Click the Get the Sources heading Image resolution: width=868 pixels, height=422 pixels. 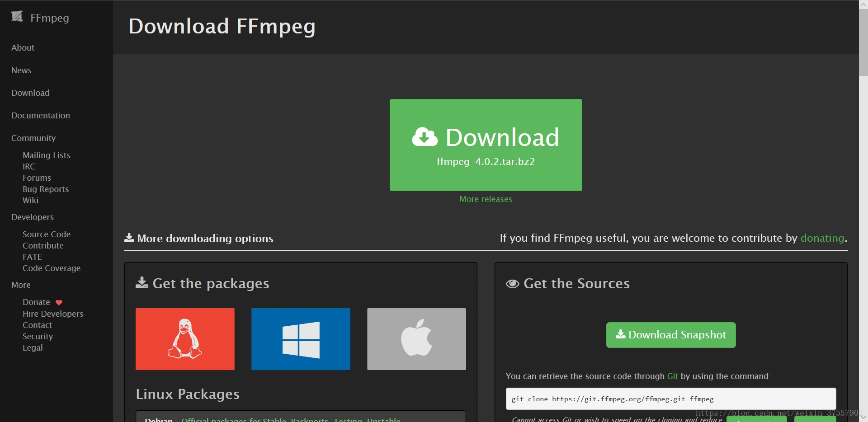point(576,283)
